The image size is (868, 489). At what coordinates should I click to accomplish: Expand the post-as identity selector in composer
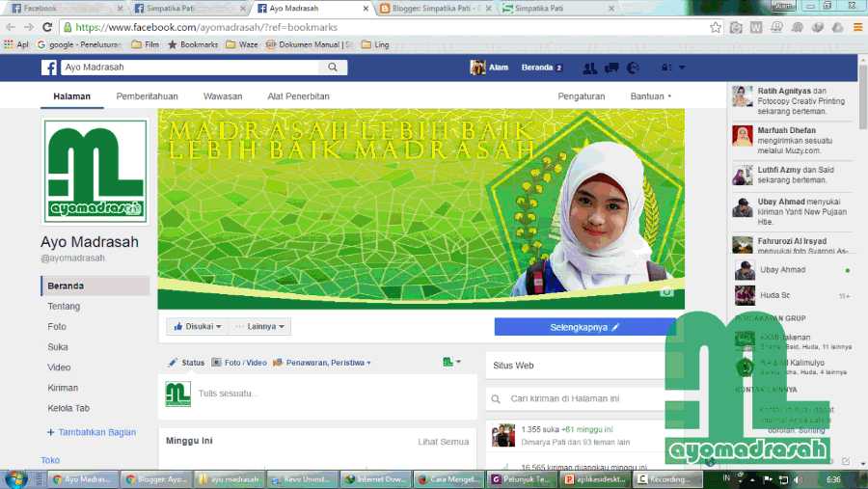451,362
